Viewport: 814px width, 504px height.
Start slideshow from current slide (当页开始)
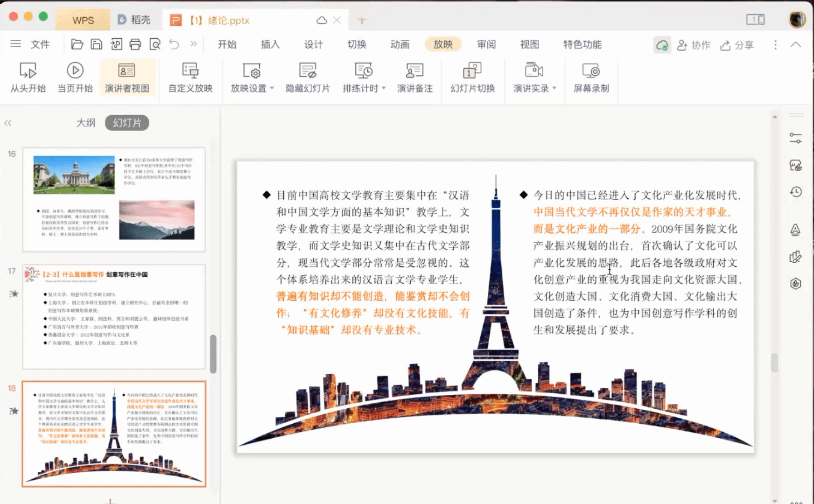(75, 71)
